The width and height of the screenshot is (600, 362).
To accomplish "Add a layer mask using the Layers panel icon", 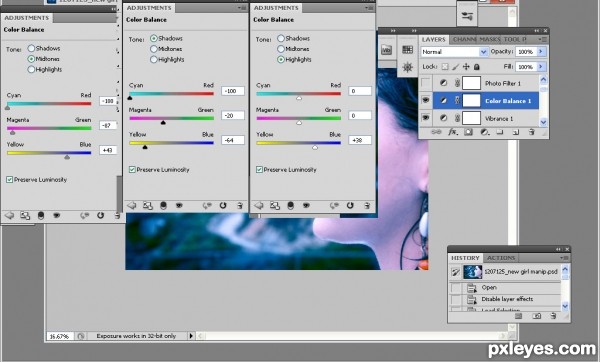I will (468, 132).
